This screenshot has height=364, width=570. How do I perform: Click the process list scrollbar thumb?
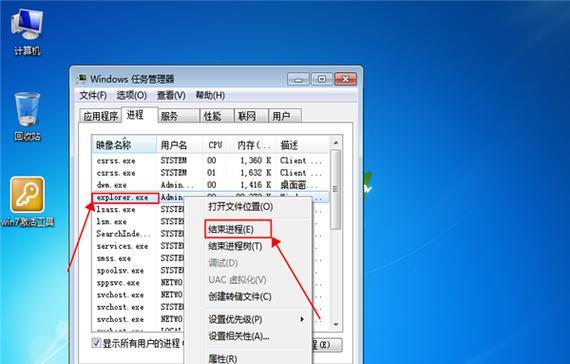[336, 189]
